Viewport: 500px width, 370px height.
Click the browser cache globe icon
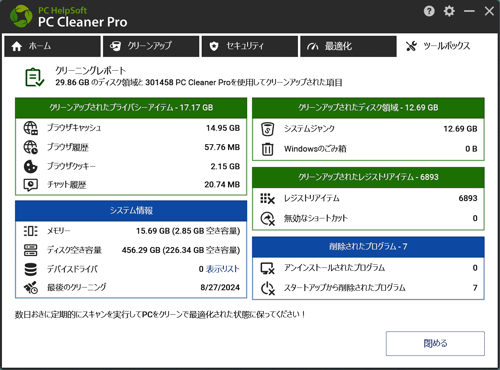[x=30, y=128]
